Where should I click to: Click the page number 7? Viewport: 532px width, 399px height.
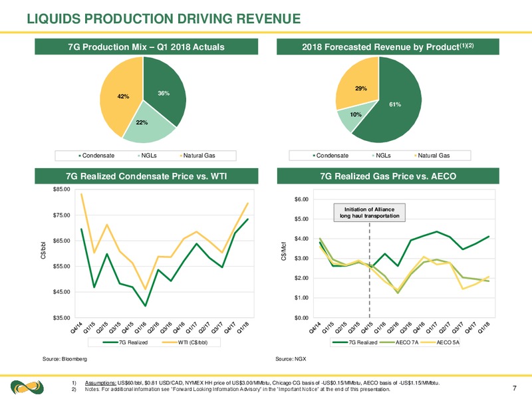[515, 388]
